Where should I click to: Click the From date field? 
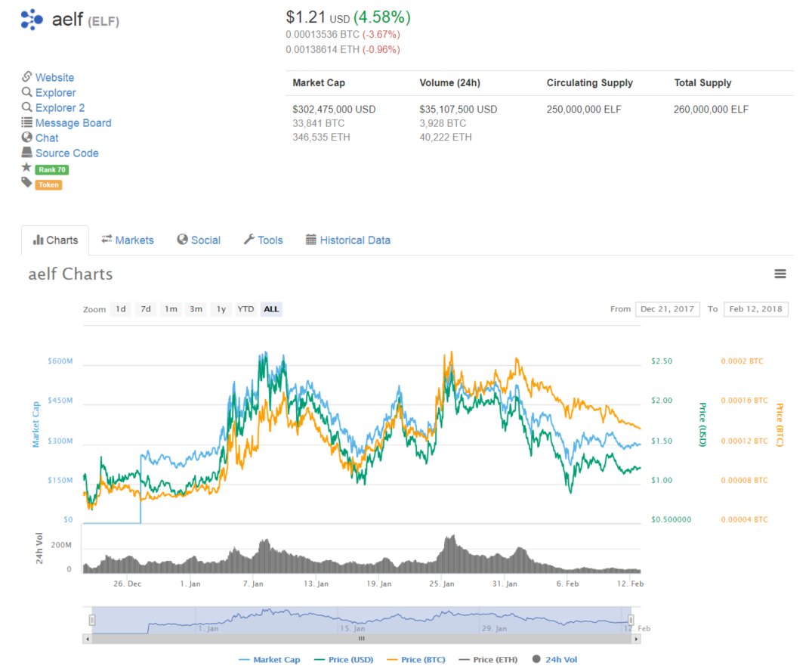[667, 309]
